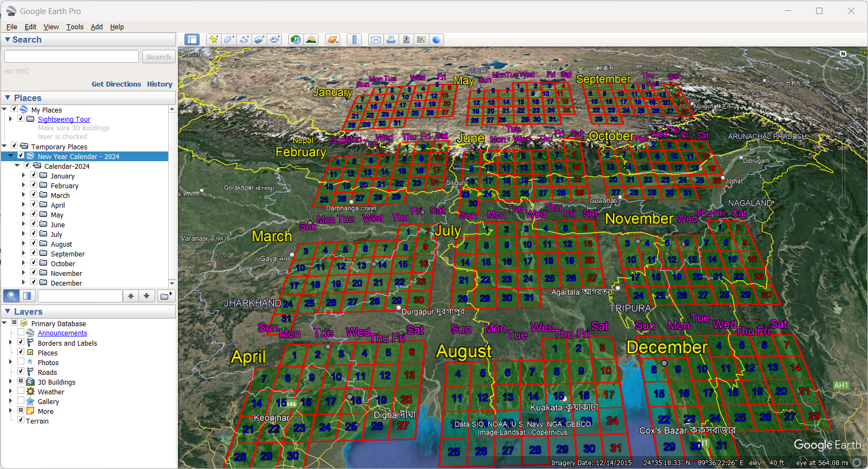This screenshot has height=469, width=868.
Task: Click the Print toolbar icon
Action: [390, 39]
